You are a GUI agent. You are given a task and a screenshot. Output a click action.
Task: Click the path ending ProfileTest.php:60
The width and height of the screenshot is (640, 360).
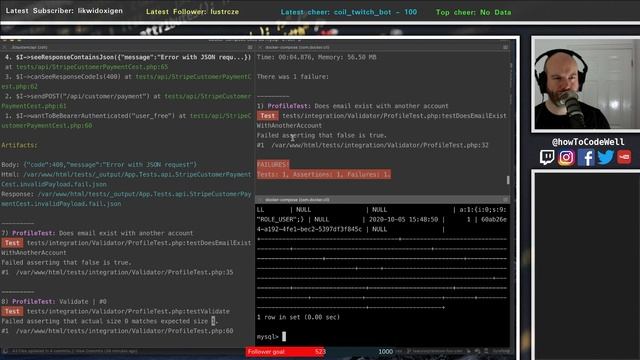[x=124, y=331]
